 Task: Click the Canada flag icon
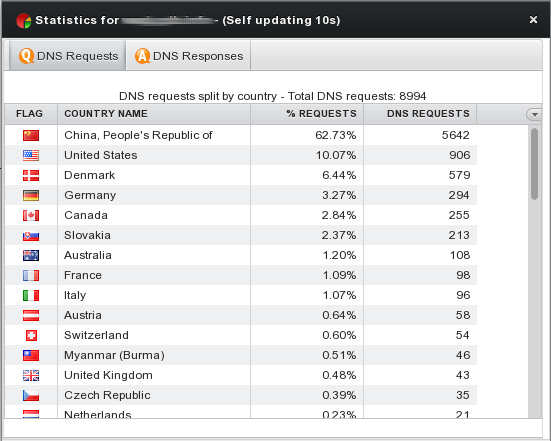tap(31, 215)
